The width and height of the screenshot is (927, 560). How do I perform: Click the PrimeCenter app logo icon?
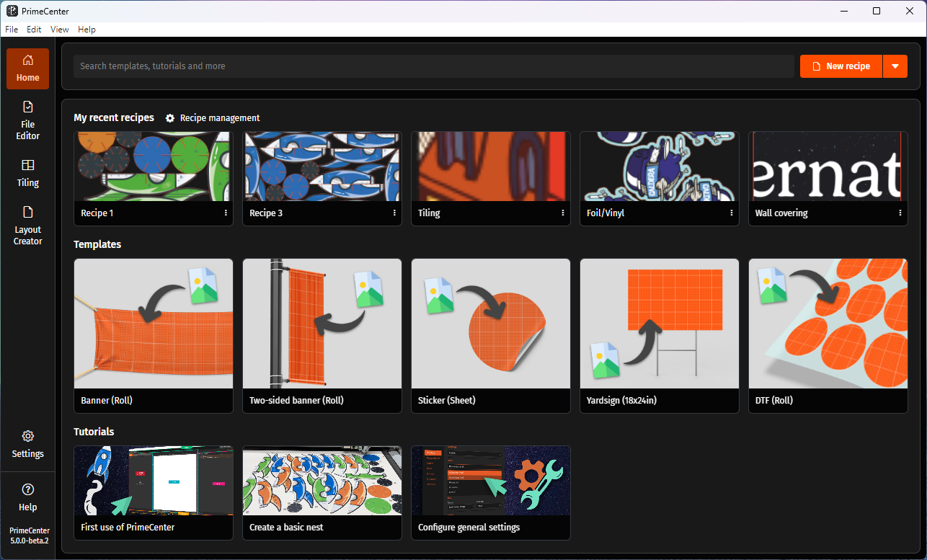[12, 11]
